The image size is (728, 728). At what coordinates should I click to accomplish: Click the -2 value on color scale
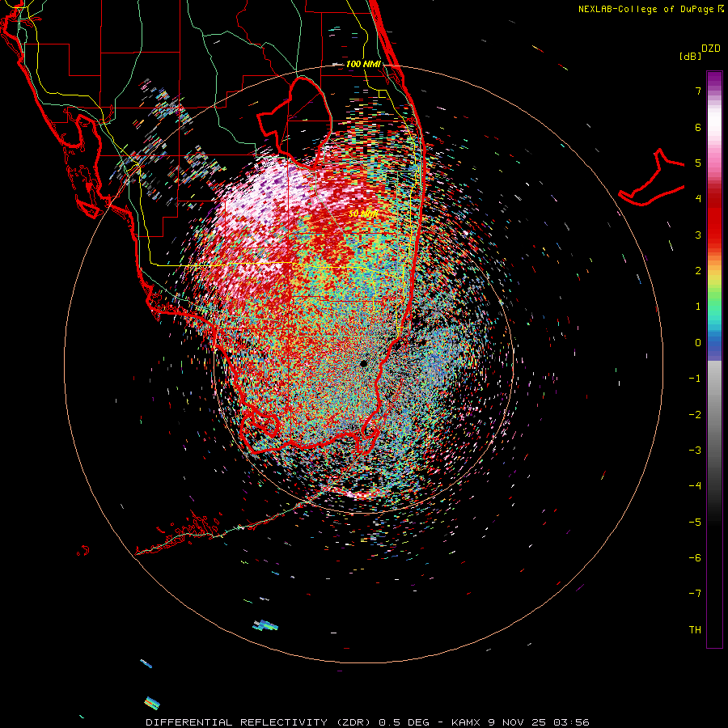(695, 414)
